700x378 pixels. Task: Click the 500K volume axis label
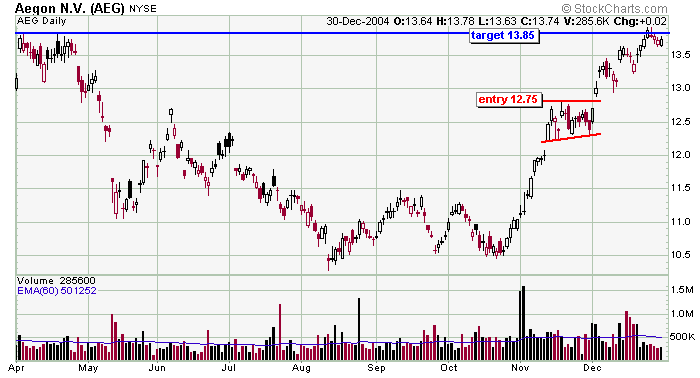pyautogui.click(x=683, y=337)
